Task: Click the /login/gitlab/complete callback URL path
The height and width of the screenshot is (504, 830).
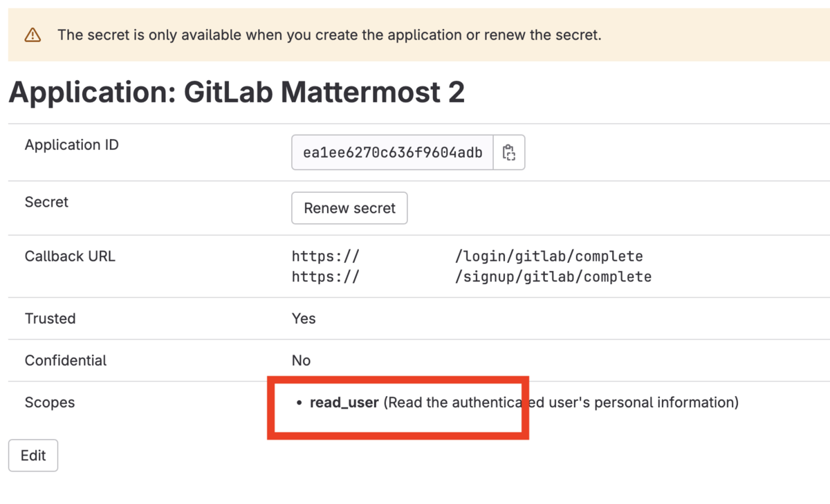Action: tap(548, 256)
